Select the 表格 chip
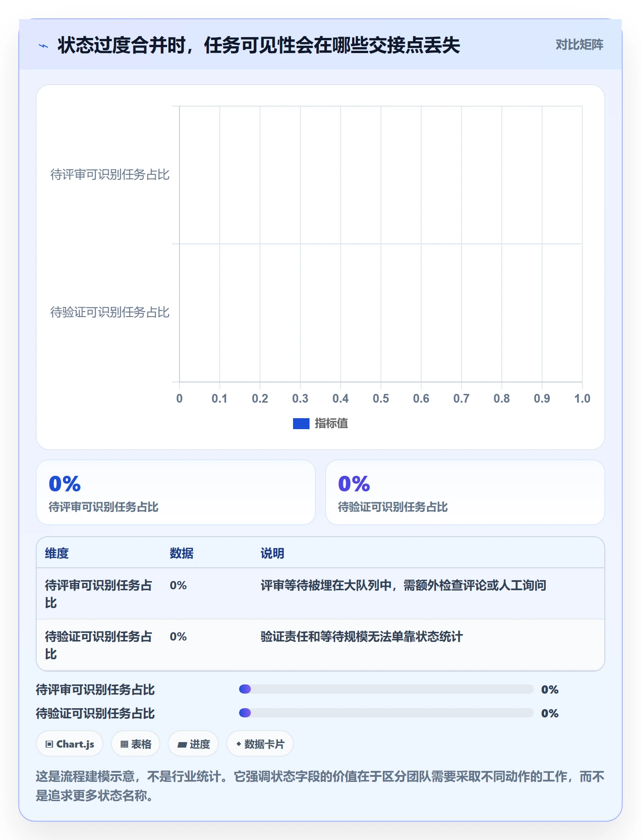Screen dimensions: 641x840 coord(136,744)
